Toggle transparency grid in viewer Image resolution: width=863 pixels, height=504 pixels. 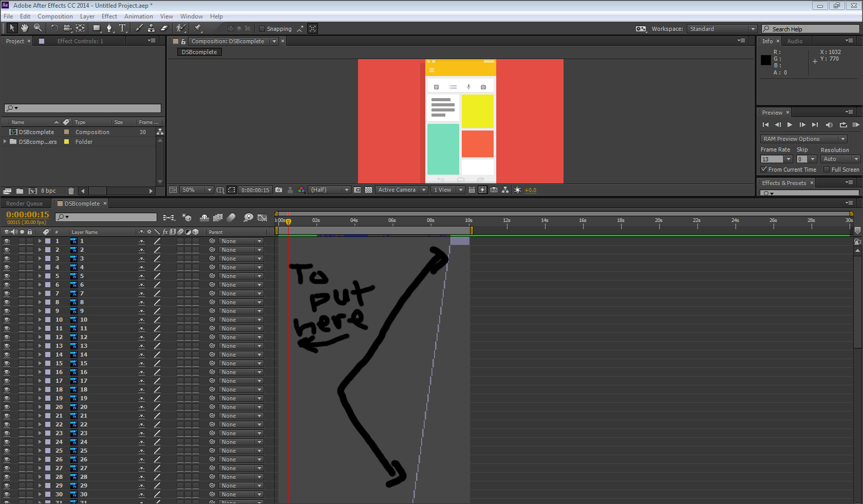368,190
